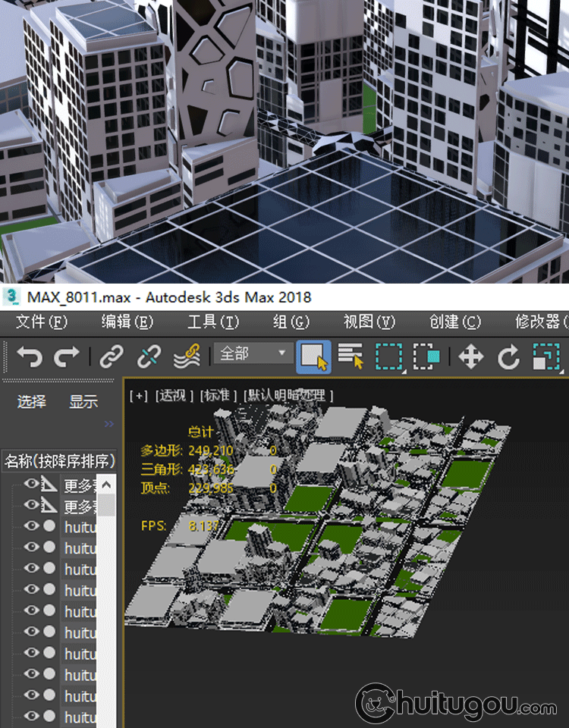Open the 工具(T) menu
The height and width of the screenshot is (728, 569).
[x=212, y=322]
